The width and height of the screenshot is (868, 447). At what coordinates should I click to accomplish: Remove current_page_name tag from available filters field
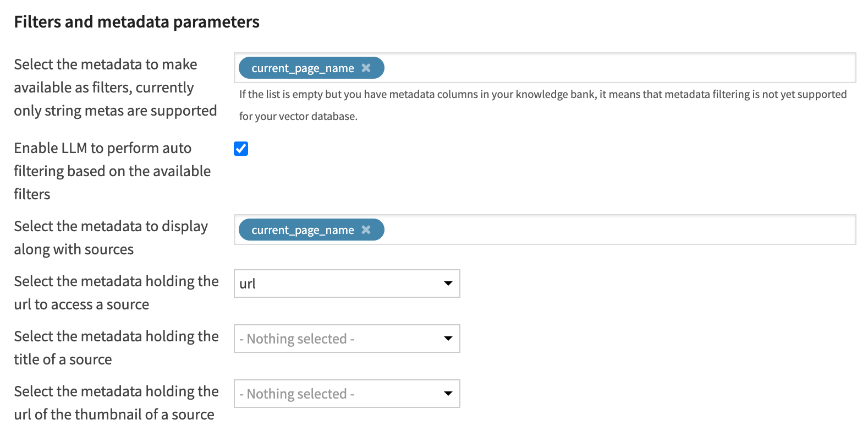click(x=366, y=68)
